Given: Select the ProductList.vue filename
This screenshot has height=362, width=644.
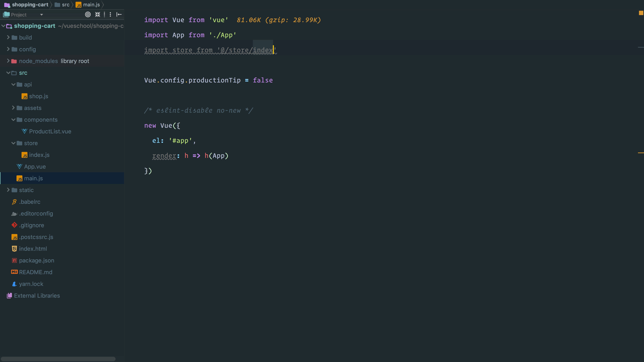Looking at the screenshot, I should pyautogui.click(x=50, y=131).
